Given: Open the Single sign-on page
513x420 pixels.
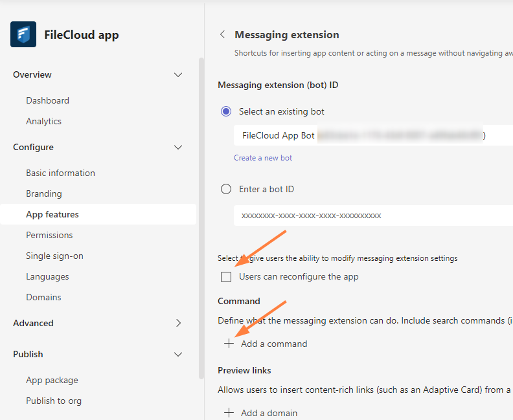Looking at the screenshot, I should (54, 256).
